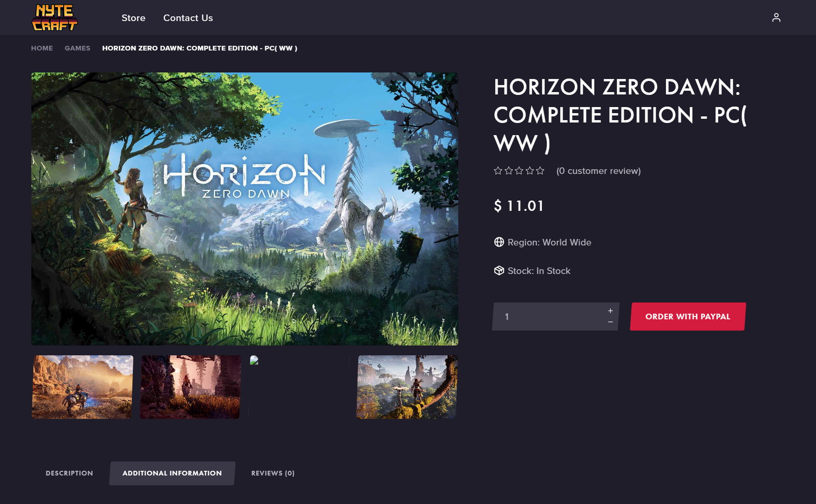
Task: Switch to the Description tab
Action: [x=69, y=473]
